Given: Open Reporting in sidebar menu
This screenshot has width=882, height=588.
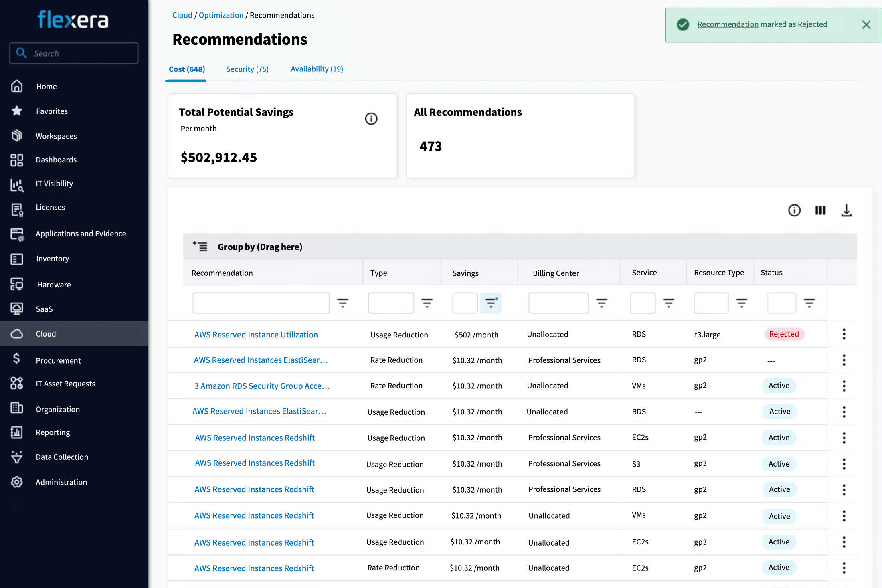Looking at the screenshot, I should [x=53, y=432].
